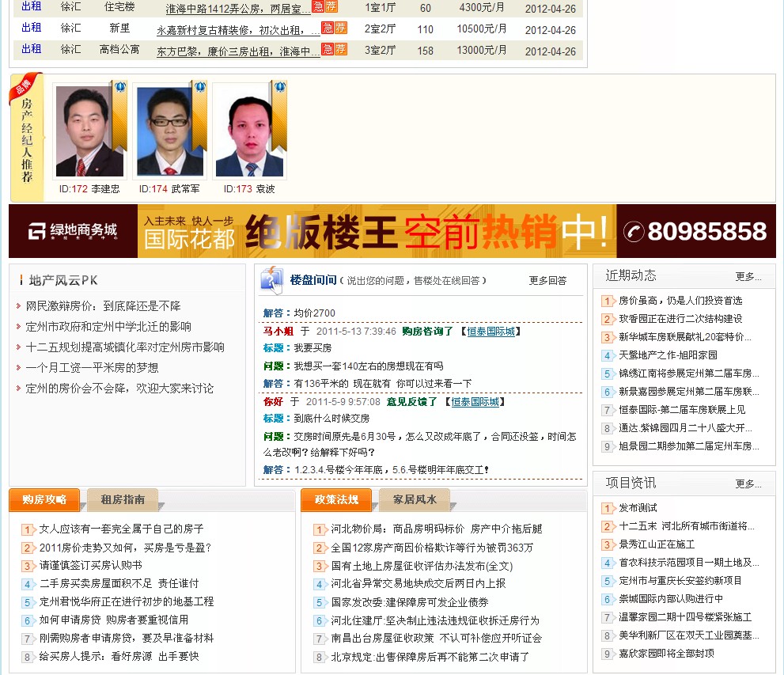Click badge icon on 武常军 agent photo
The image size is (784, 675).
[200, 88]
